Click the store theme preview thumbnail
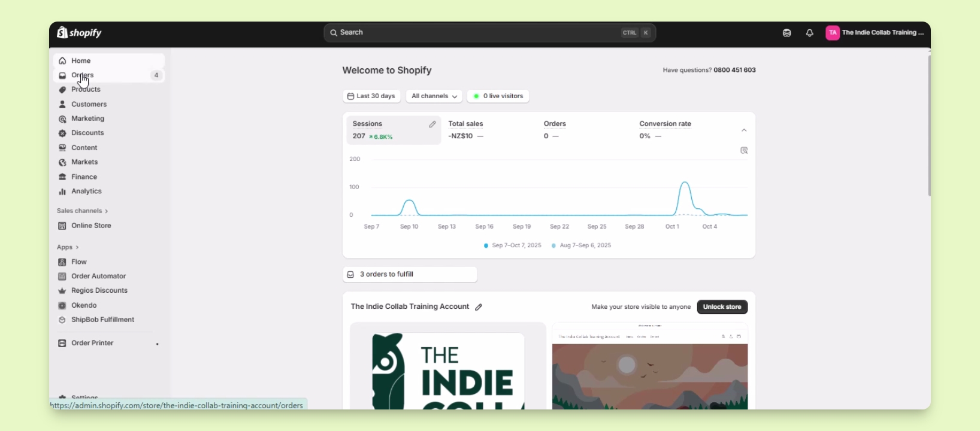 click(x=650, y=366)
